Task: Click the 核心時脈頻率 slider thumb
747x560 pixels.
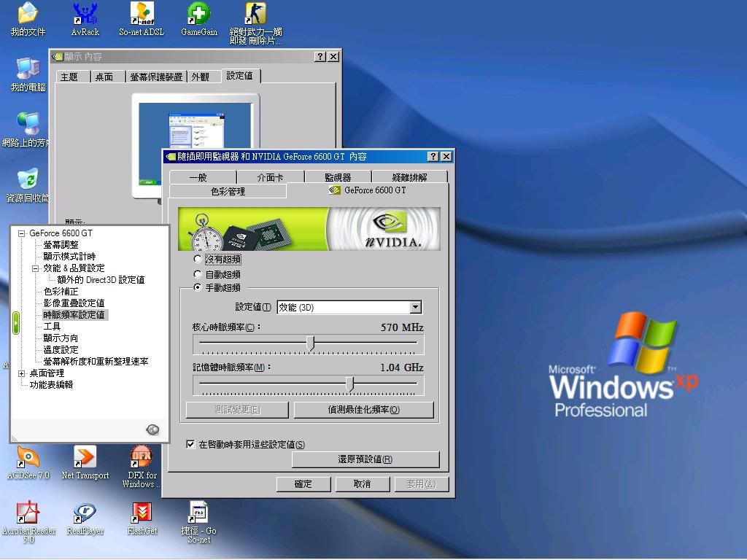Action: 311,343
